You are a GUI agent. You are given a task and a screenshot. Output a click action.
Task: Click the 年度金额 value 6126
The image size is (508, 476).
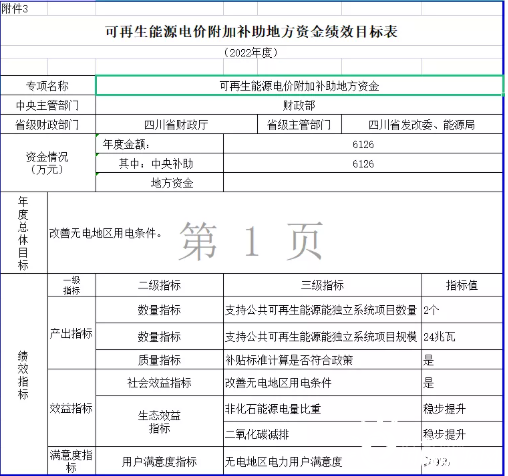point(363,144)
